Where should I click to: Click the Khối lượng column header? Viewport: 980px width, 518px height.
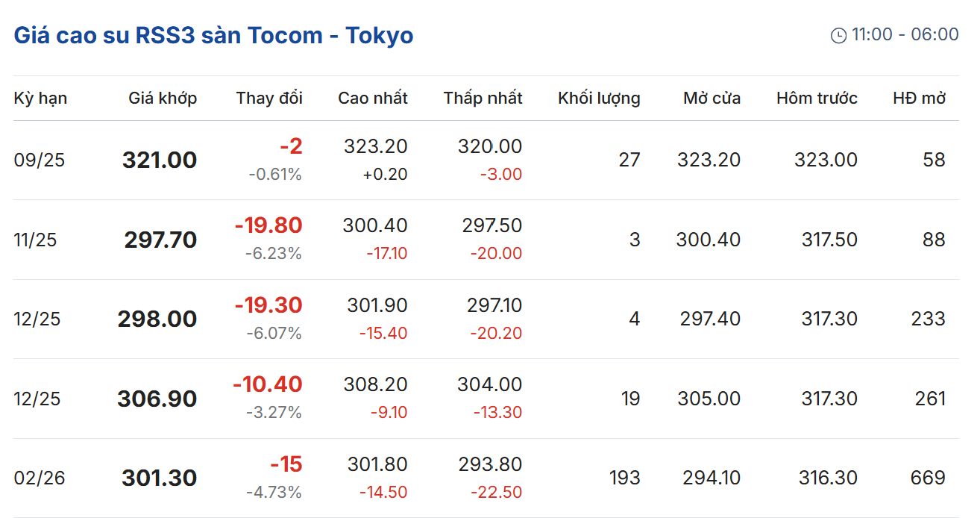(x=599, y=98)
